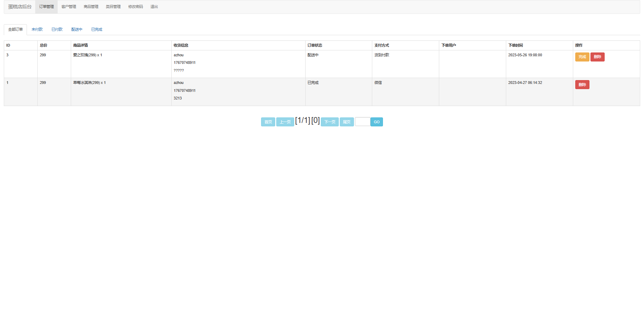Screen dimensions: 644x327
Task: Delete order 1 with 删除 button
Action: point(582,85)
